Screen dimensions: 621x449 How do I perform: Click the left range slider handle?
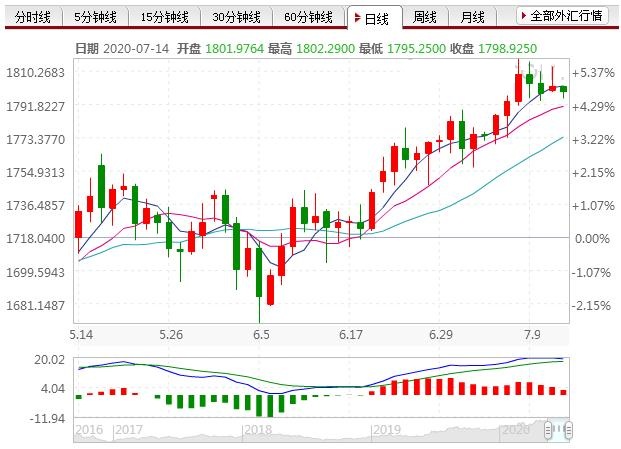pyautogui.click(x=549, y=430)
